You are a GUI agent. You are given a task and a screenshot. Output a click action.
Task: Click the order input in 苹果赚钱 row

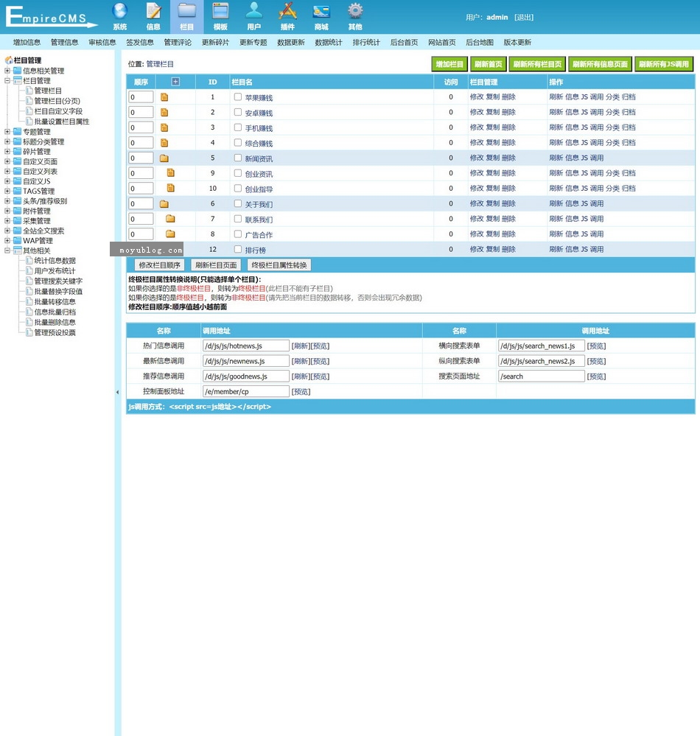(141, 97)
